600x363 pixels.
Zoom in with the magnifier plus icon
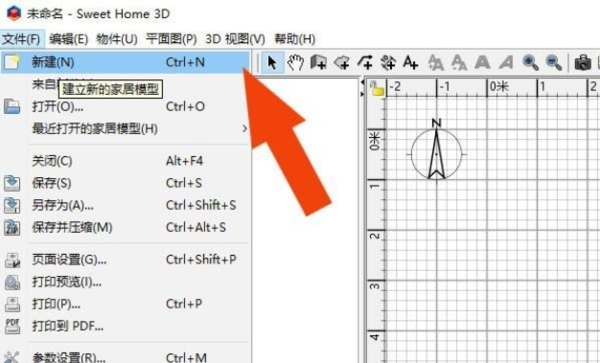tap(530, 62)
